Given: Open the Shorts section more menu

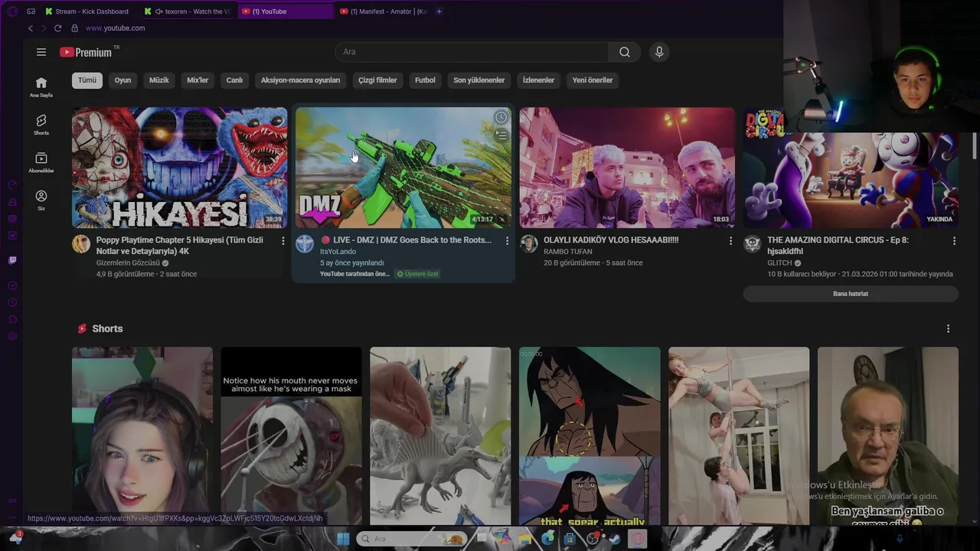Looking at the screenshot, I should [948, 328].
